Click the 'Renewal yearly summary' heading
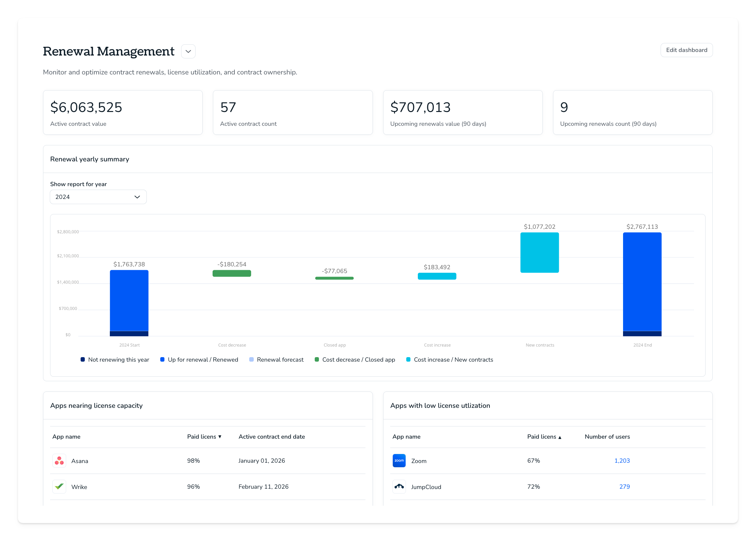 tap(90, 159)
